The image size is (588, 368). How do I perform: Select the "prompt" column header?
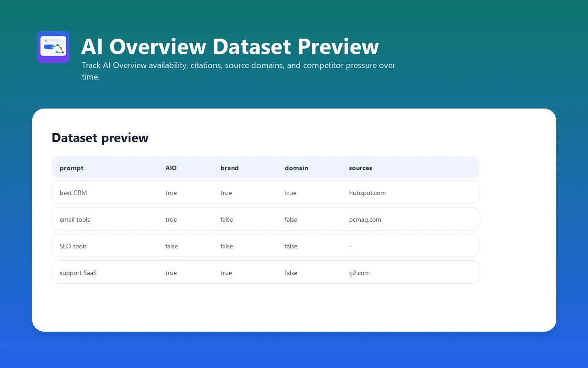tap(72, 168)
